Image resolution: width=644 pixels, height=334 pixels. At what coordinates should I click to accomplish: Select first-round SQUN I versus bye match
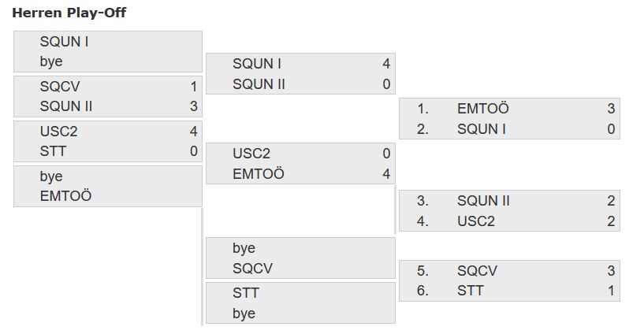tap(108, 52)
